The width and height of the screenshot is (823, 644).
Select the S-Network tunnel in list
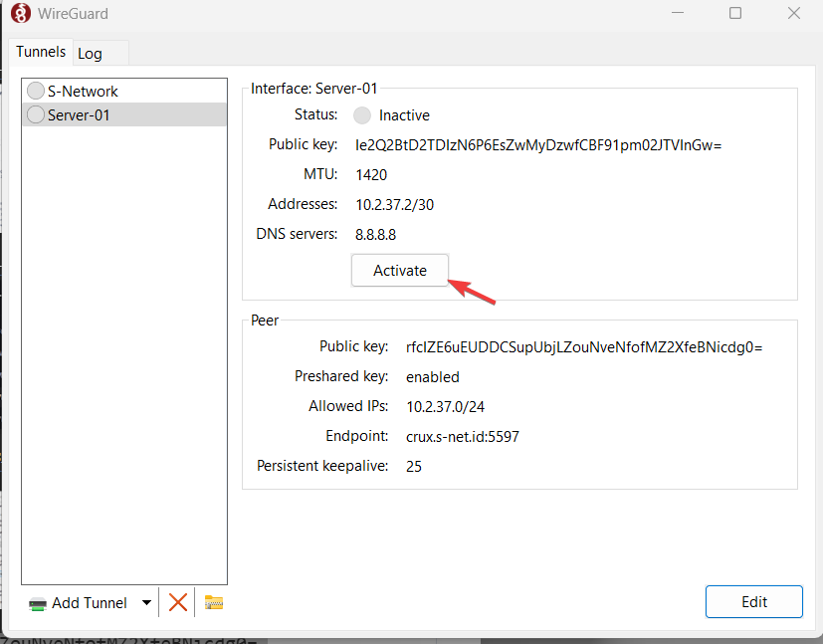124,91
